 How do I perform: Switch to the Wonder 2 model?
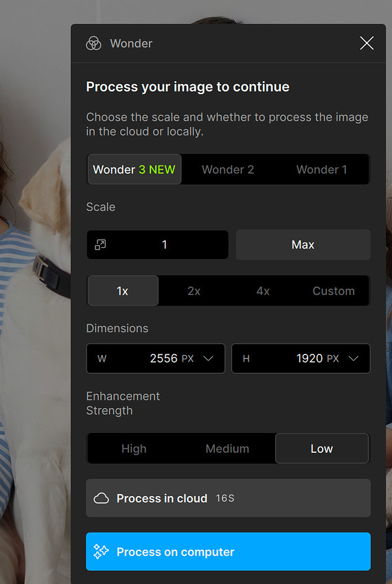tap(228, 170)
